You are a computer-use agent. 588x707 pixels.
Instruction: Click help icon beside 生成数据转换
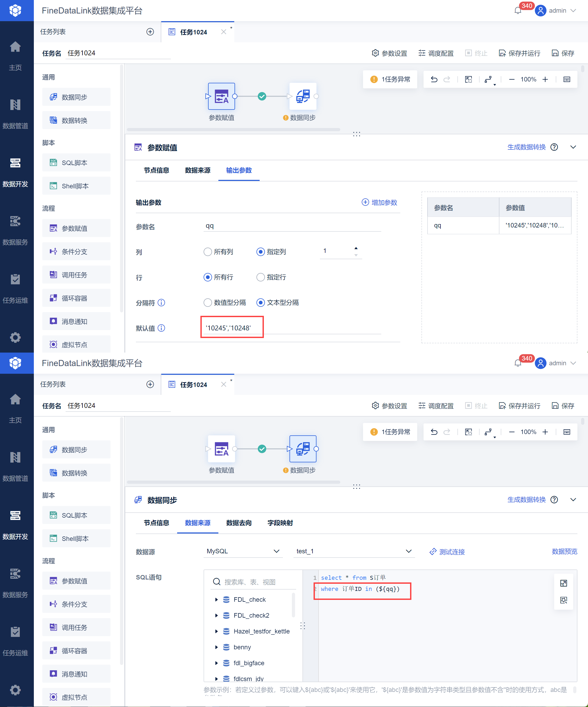coord(554,147)
